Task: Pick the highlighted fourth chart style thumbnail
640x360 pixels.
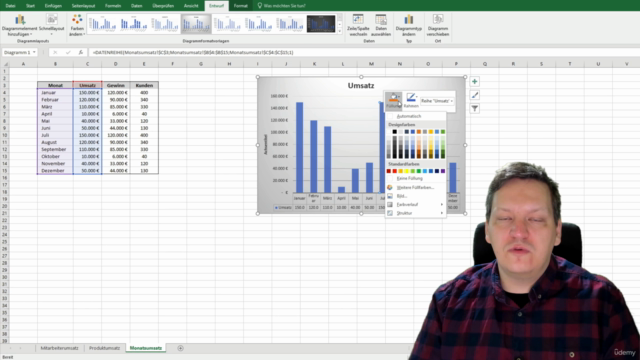Action: pyautogui.click(x=196, y=24)
